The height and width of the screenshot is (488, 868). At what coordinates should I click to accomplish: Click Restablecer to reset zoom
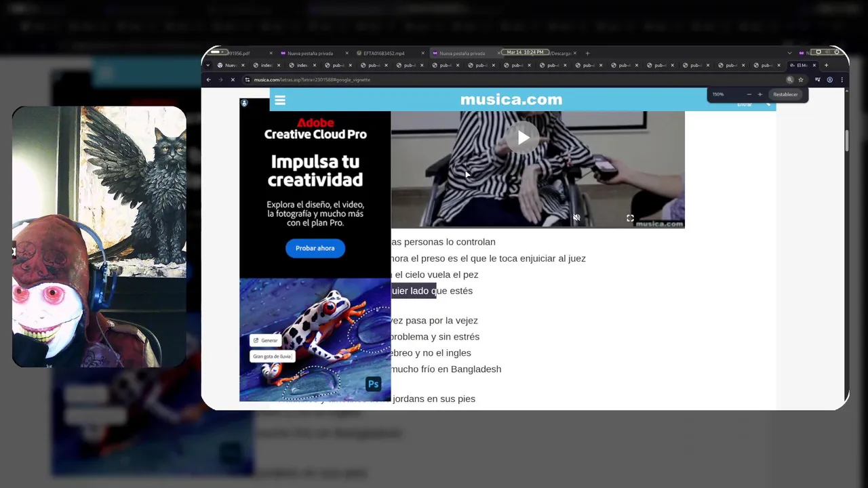[786, 94]
